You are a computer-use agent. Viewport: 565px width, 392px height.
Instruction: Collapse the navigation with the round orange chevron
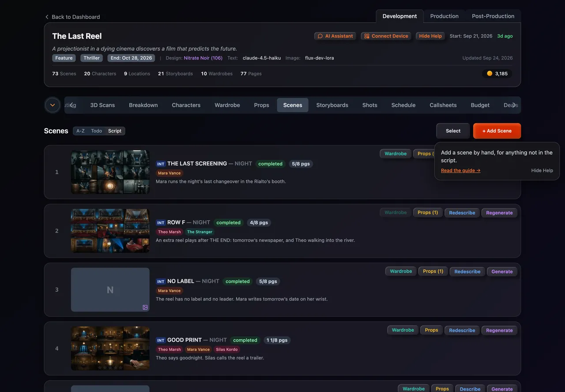[x=53, y=105]
